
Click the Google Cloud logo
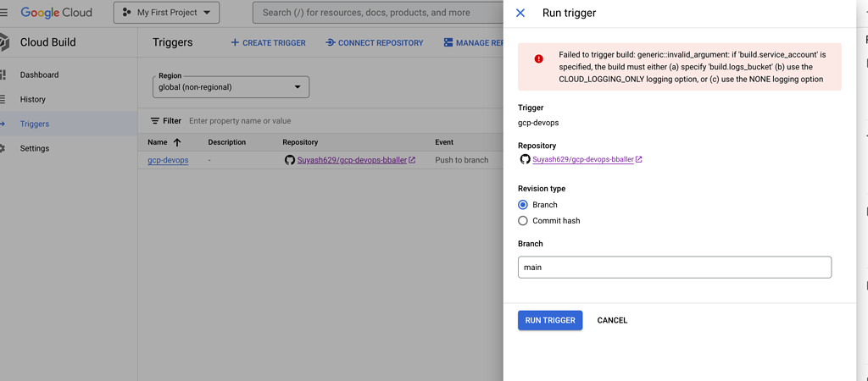[x=56, y=13]
